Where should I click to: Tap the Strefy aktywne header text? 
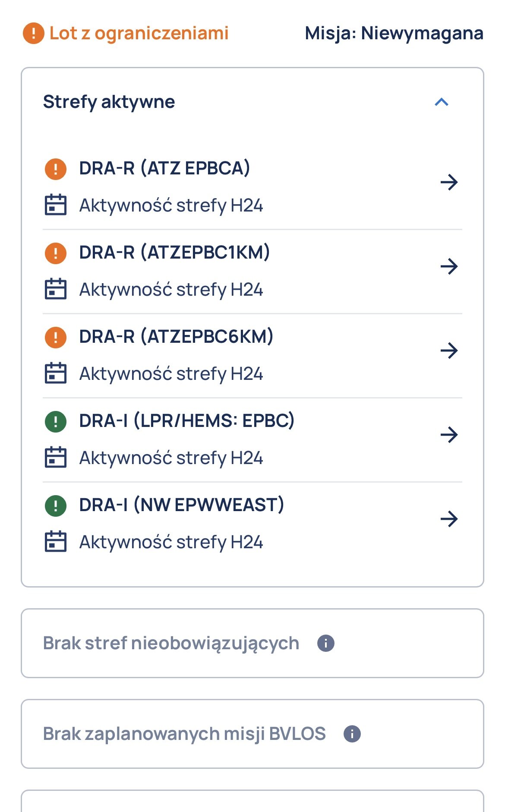point(109,102)
